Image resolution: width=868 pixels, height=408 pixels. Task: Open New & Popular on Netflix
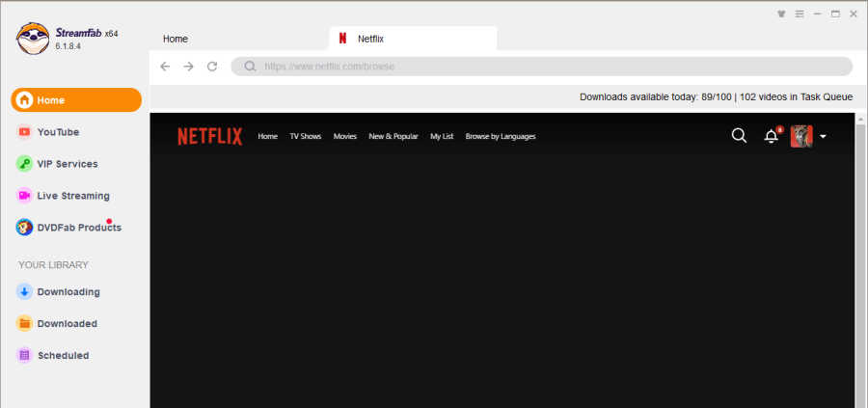coord(393,136)
